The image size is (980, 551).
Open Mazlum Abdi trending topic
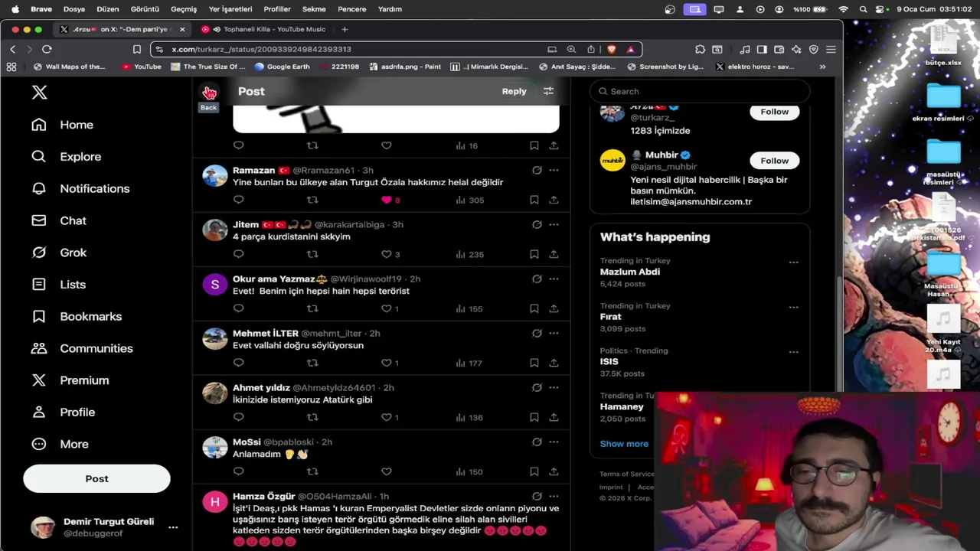pyautogui.click(x=630, y=272)
